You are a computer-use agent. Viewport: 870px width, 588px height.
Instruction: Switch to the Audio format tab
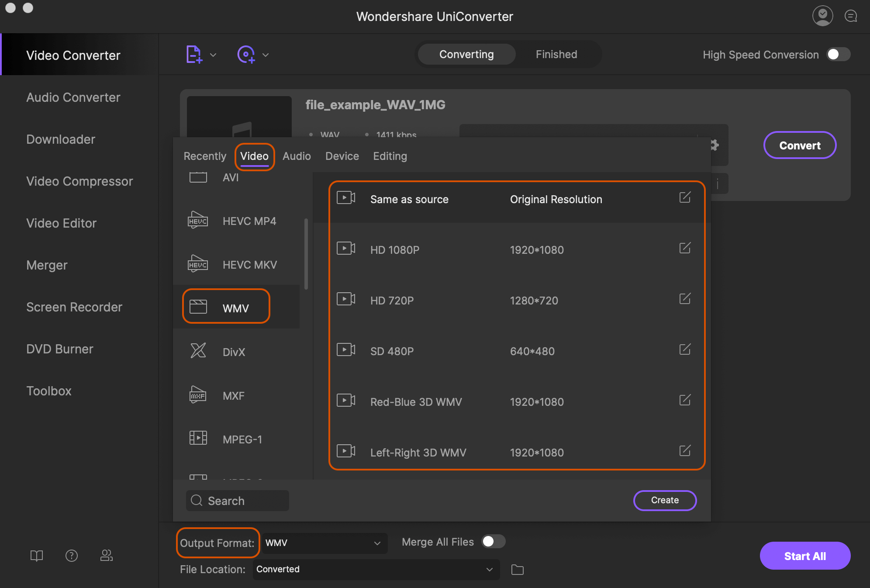[x=297, y=156]
